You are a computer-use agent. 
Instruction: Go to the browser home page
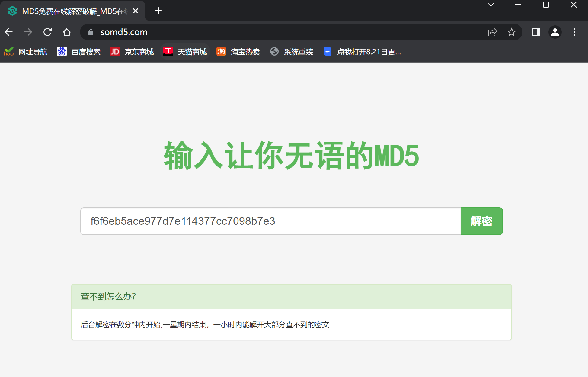[67, 32]
